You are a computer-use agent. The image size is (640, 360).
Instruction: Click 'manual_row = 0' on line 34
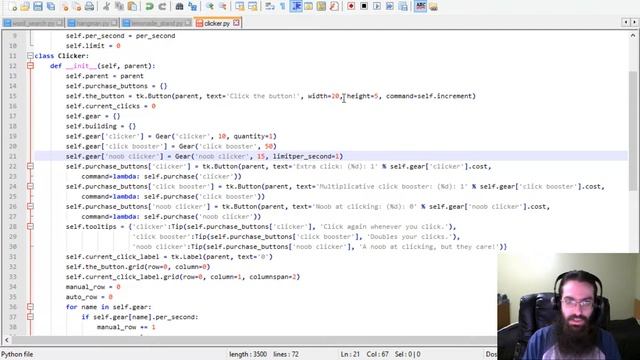[93, 287]
